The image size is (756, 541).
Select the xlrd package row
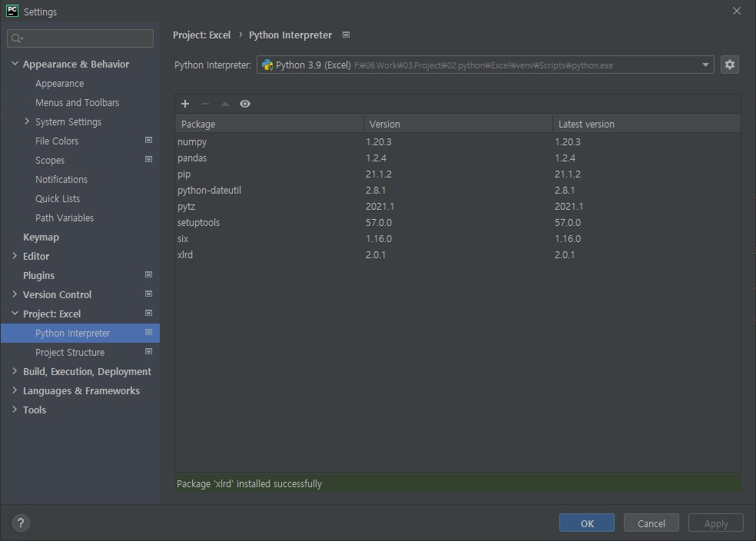tap(458, 254)
